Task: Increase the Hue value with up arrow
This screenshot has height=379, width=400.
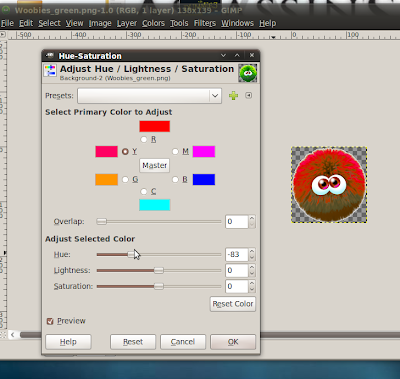Action: tap(252, 251)
